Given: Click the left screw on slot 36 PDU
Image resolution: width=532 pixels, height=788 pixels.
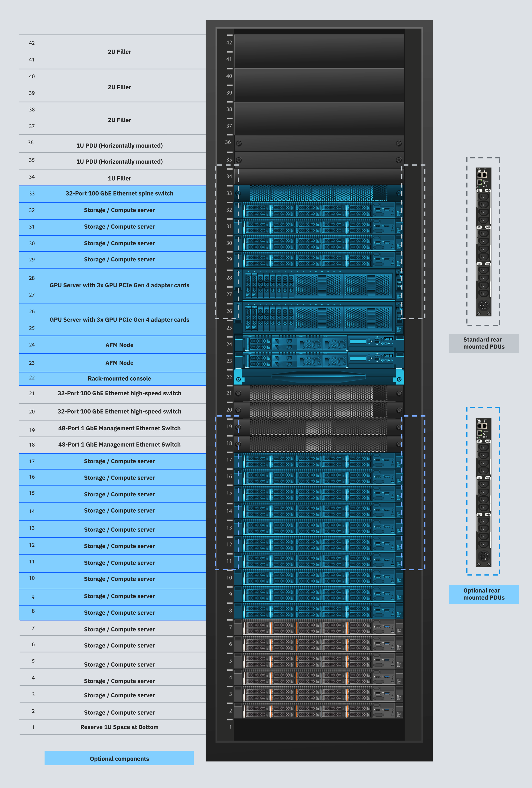Looking at the screenshot, I should [x=239, y=143].
